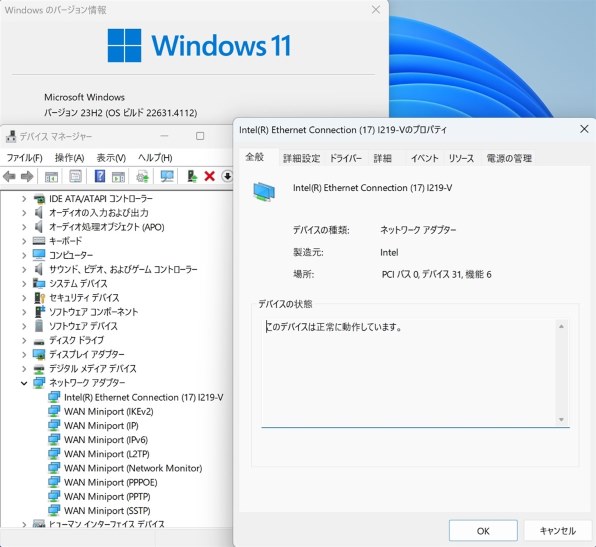Screen dimensions: 596x547
Task: Expand the IDE ATA/ATAPI コントローラー node
Action: [24, 198]
